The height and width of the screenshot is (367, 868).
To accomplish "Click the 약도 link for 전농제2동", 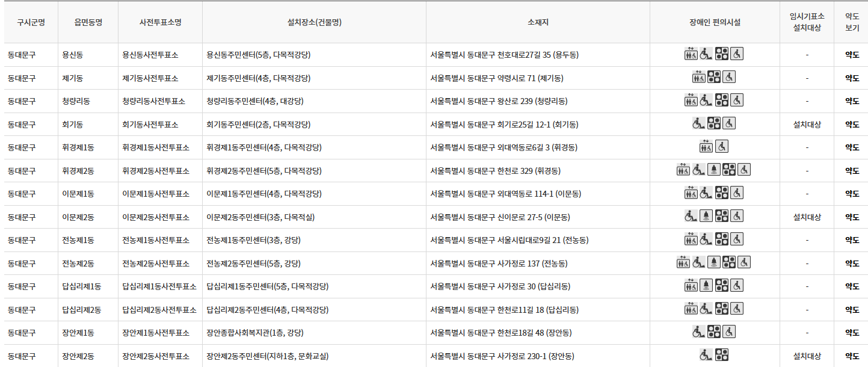I will pos(851,263).
